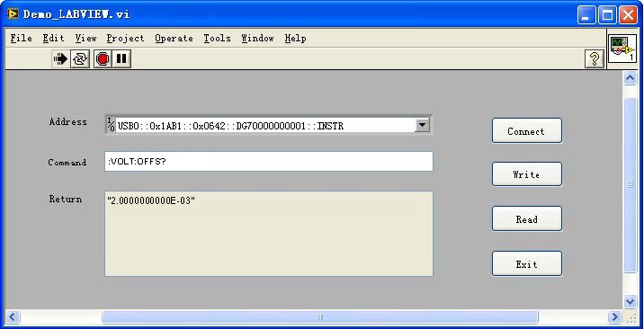
Task: Click the horizontal scrollbar right arrow
Action: (614, 317)
